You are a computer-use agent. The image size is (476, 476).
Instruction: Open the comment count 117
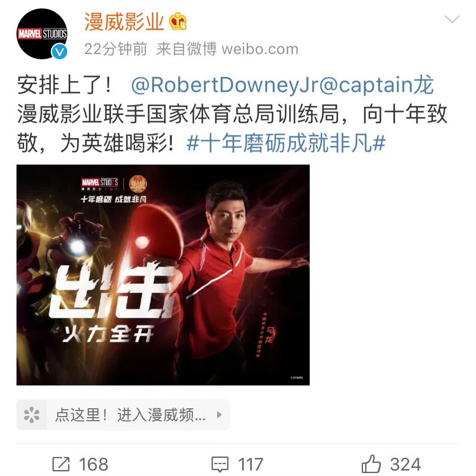click(x=250, y=464)
